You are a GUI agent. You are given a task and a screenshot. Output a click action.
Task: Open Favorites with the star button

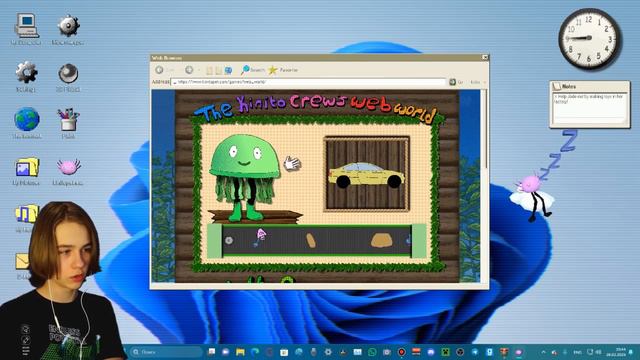click(283, 70)
